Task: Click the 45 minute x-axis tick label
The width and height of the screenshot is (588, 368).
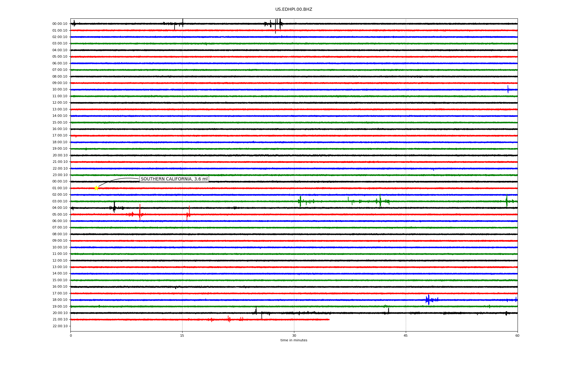Action: (406, 335)
